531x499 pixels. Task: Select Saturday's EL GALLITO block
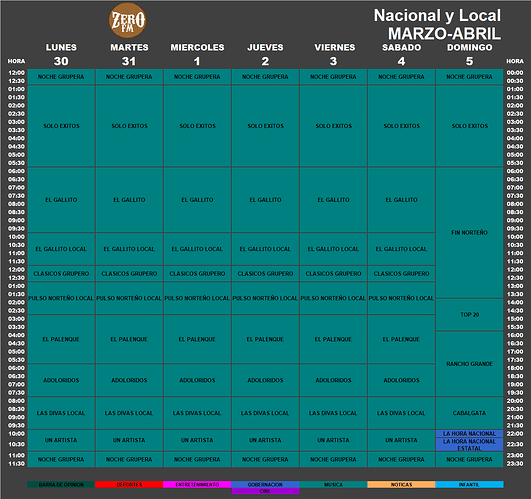coord(401,200)
